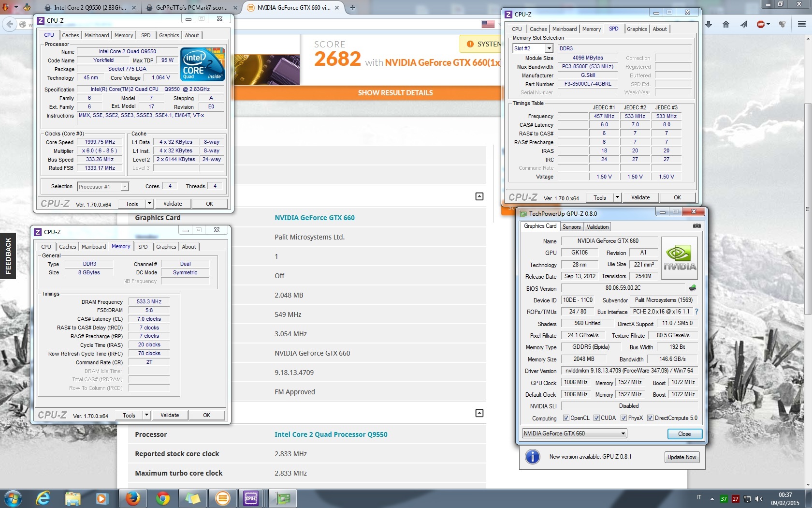This screenshot has height=508, width=812.
Task: Open Mainboard tab in top-left CPU-Z
Action: tap(97, 35)
